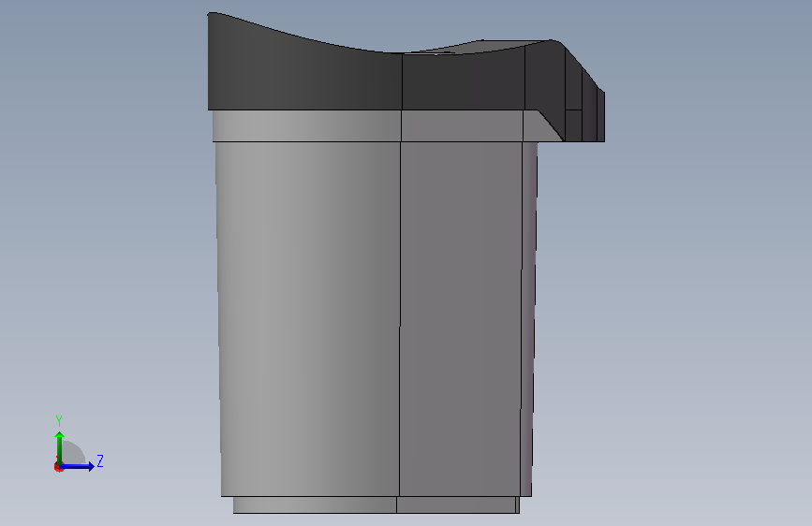Select the narrow base ring at bottom
The image size is (812, 526).
pyautogui.click(x=376, y=504)
